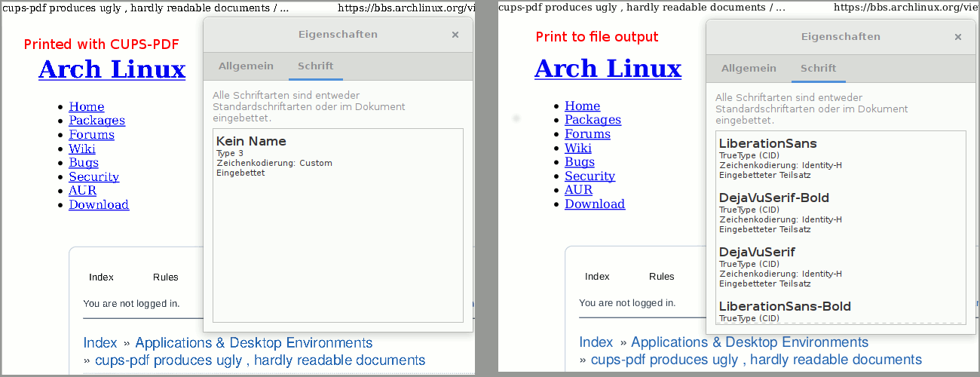The width and height of the screenshot is (980, 377).
Task: Select Schrift tab in right dialog
Action: (819, 69)
